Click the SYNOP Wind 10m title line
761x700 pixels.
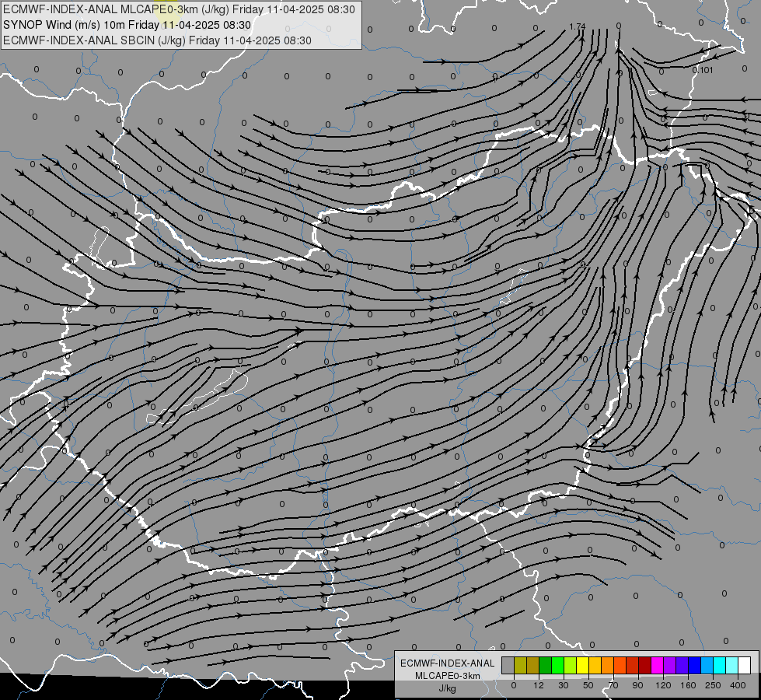(x=127, y=25)
